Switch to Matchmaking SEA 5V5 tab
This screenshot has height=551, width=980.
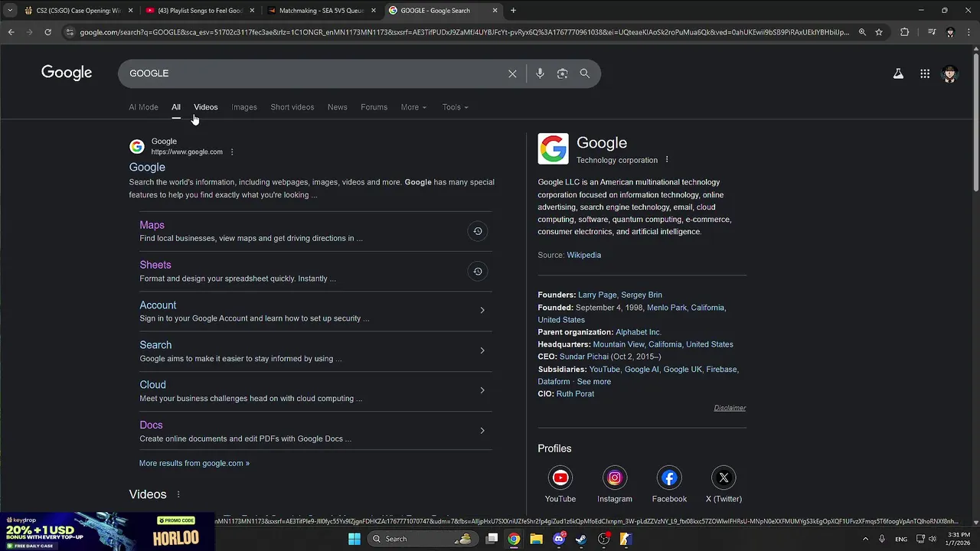click(x=322, y=11)
